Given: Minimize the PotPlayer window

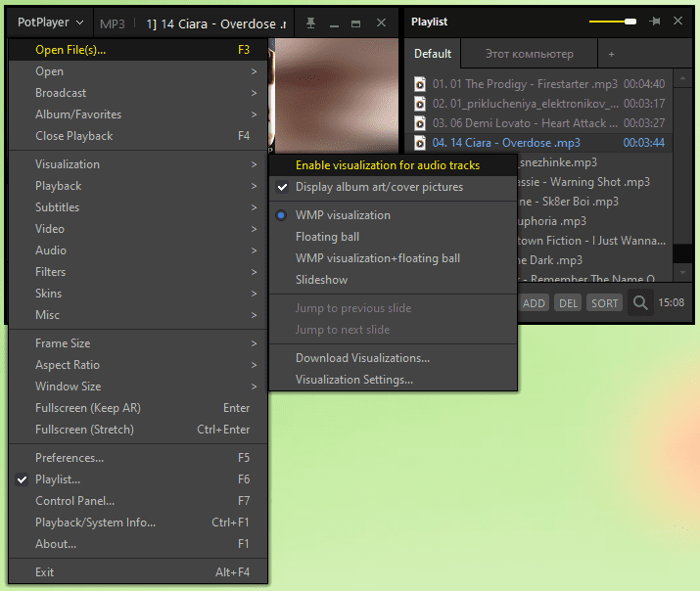Looking at the screenshot, I should coord(334,23).
